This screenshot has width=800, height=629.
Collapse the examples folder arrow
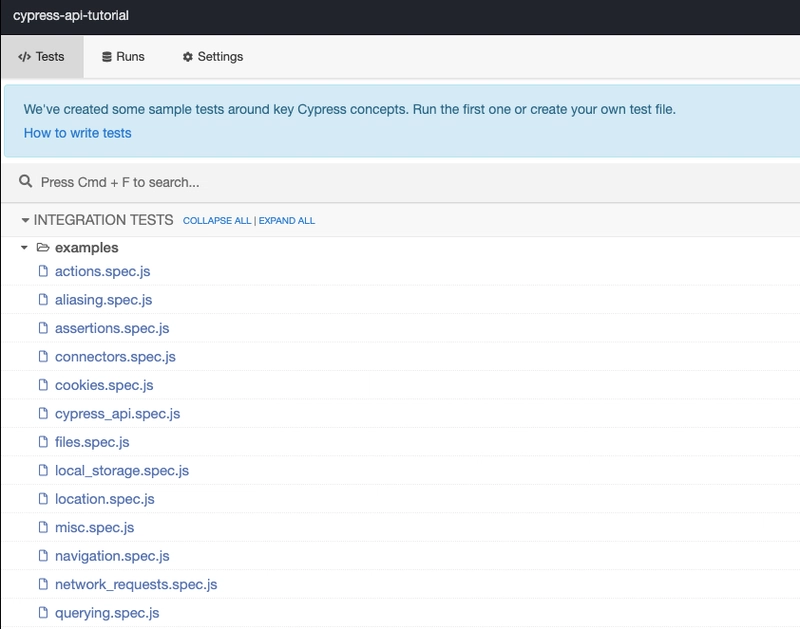pos(24,247)
